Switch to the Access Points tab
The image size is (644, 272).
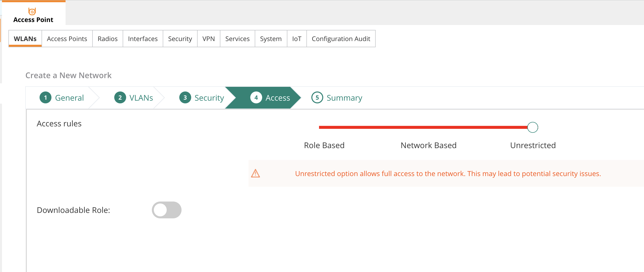point(67,39)
